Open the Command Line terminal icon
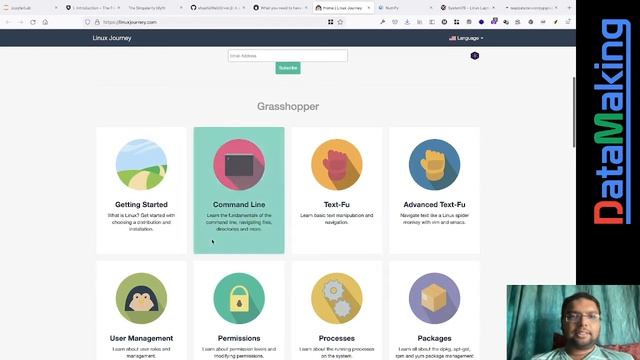640x360 pixels. (239, 164)
